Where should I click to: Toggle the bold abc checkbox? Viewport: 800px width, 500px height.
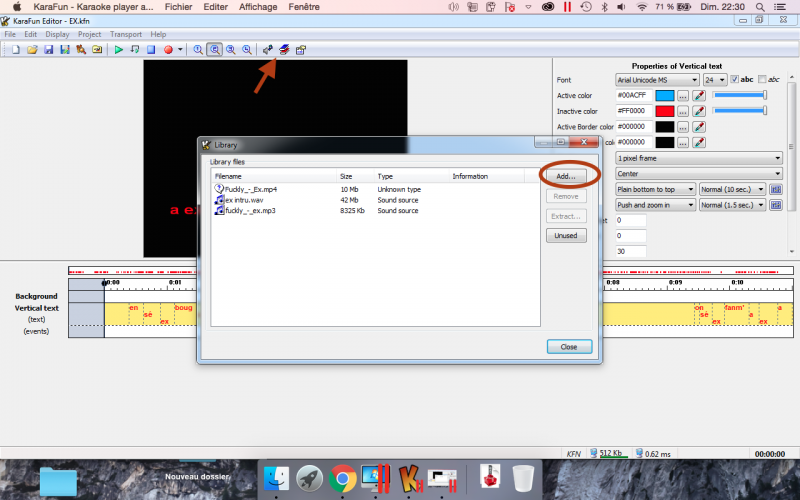pyautogui.click(x=734, y=79)
